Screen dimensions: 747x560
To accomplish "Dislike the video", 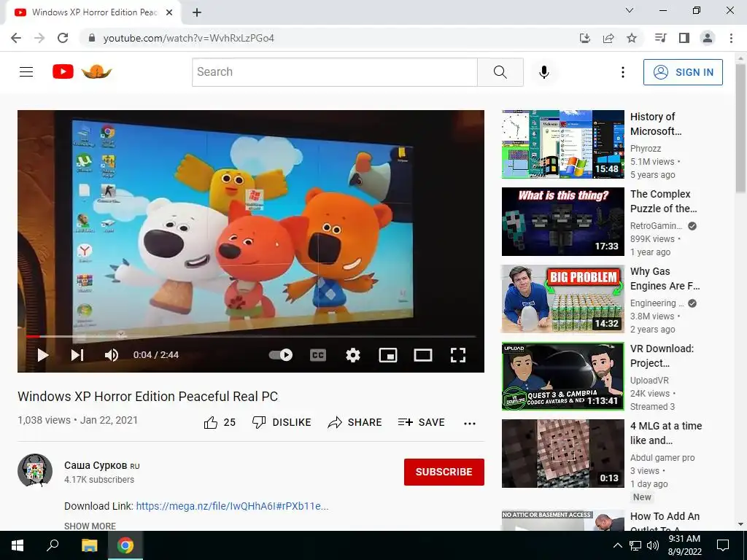I will tap(282, 422).
